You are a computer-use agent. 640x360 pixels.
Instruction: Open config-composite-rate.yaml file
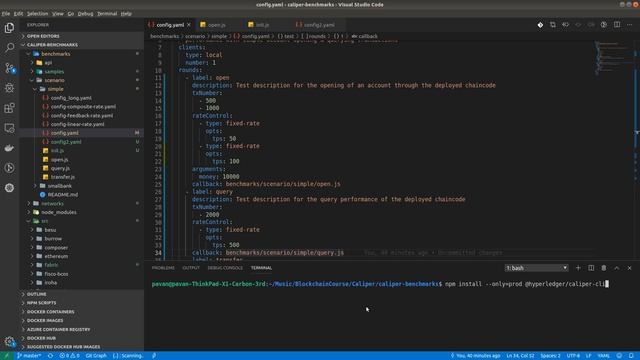(x=83, y=107)
